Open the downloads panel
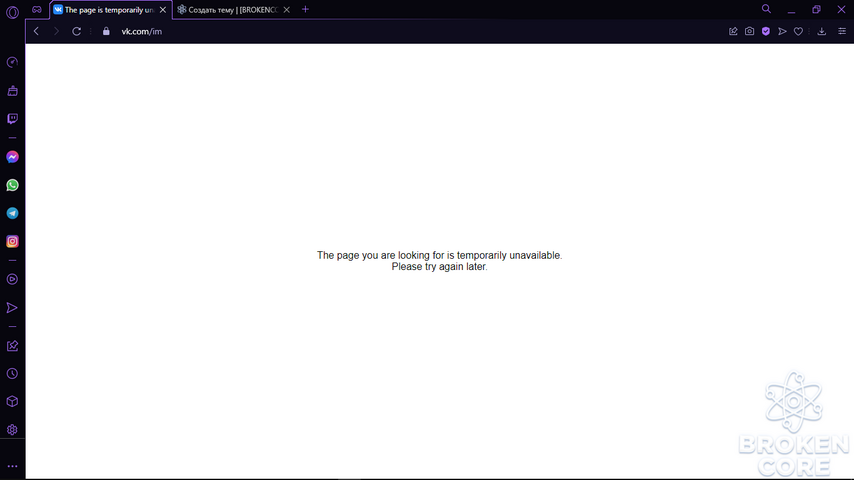Screen dimensions: 854x480 (x=822, y=31)
